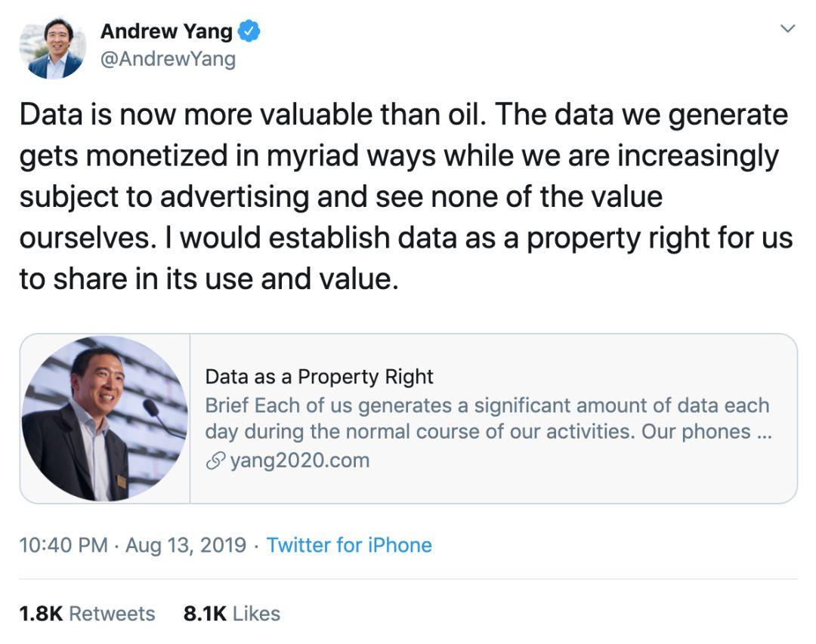
Task: Click the blue verified badge
Action: click(x=249, y=31)
